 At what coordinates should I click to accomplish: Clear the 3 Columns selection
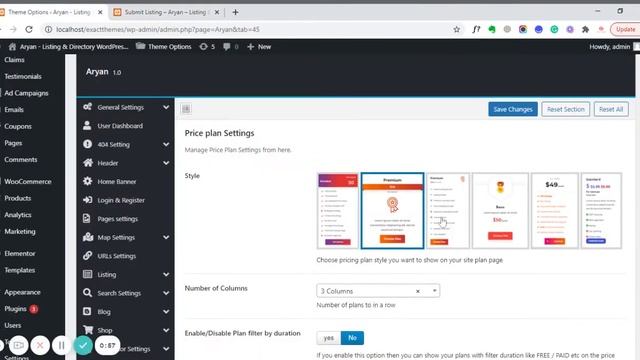(418, 291)
